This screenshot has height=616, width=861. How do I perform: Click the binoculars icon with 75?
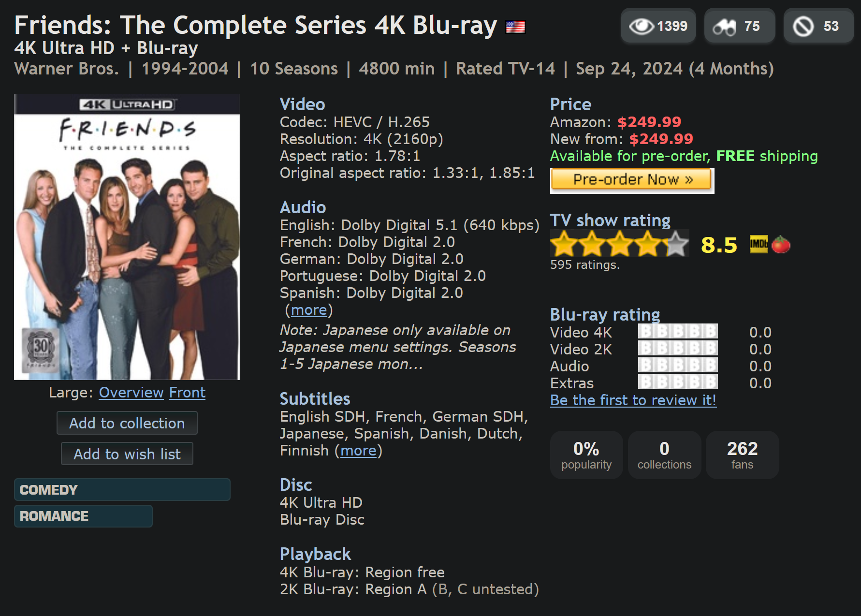pos(724,27)
